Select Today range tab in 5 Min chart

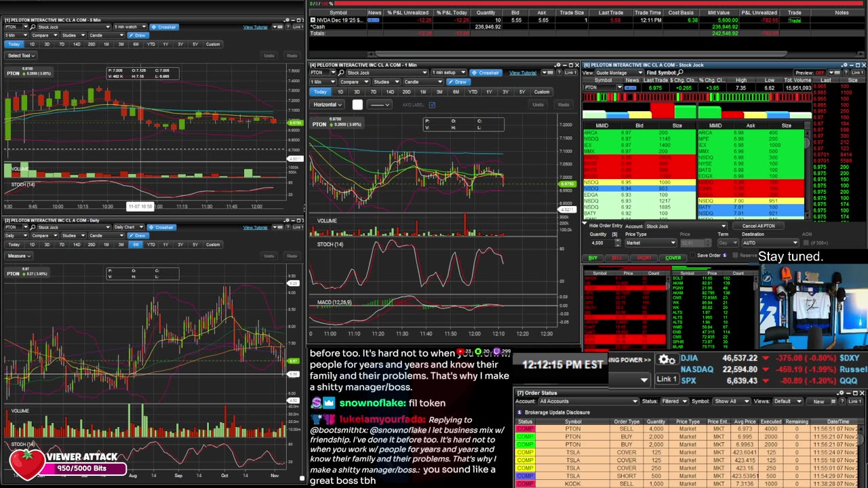14,44
